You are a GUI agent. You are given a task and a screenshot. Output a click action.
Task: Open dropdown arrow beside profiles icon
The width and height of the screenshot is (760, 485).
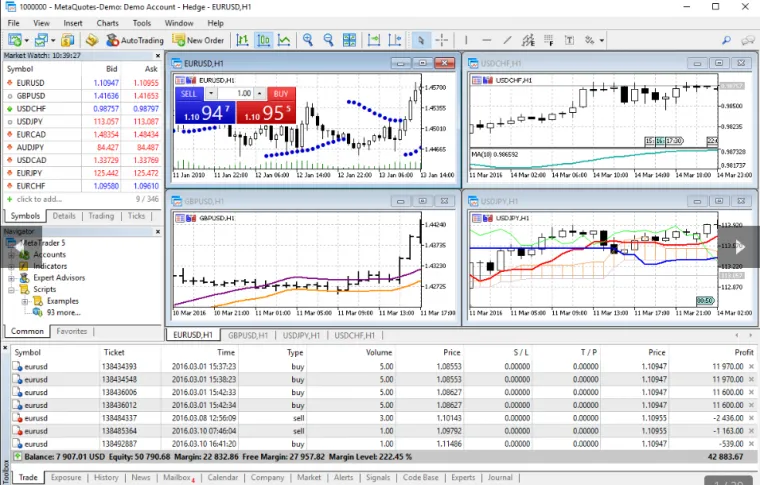click(x=53, y=41)
